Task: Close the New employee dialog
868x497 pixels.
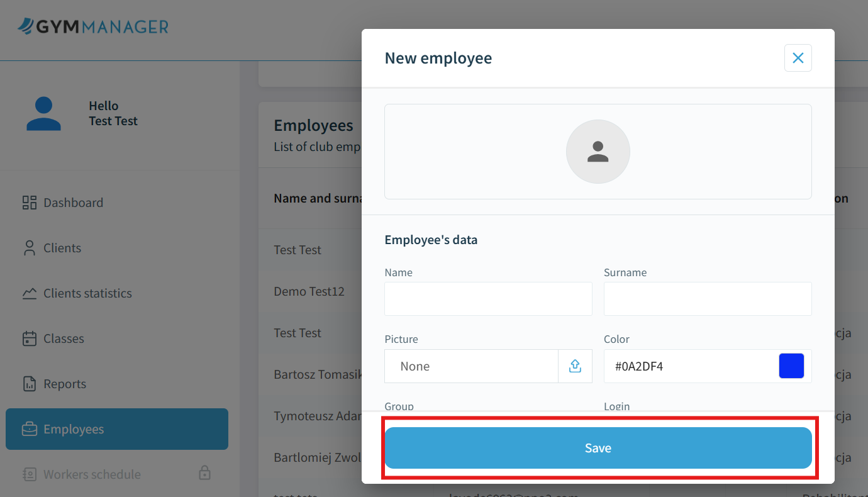Action: click(x=798, y=58)
